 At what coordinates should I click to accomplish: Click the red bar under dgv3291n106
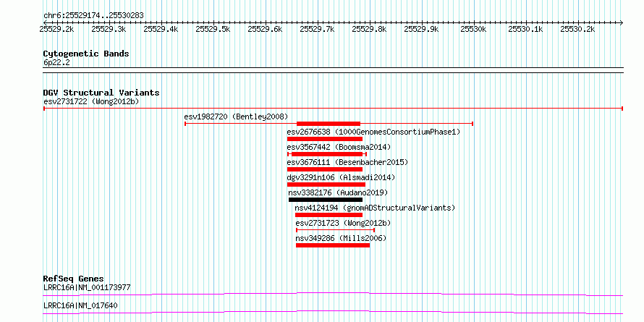pyautogui.click(x=326, y=185)
